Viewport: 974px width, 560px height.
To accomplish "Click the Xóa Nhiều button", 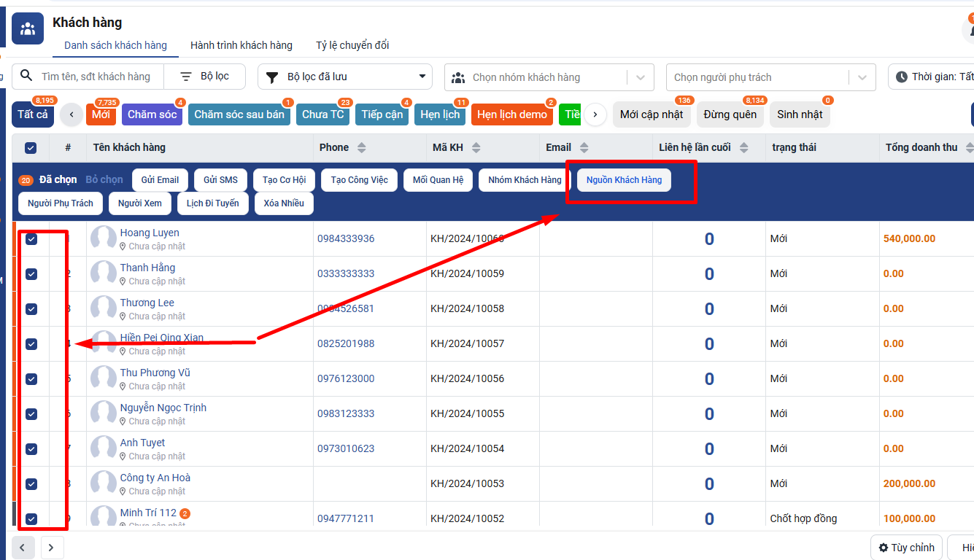I will pos(284,203).
